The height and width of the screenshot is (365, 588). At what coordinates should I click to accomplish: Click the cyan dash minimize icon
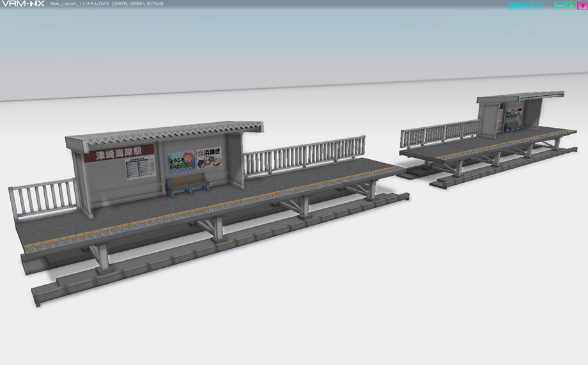560,6
